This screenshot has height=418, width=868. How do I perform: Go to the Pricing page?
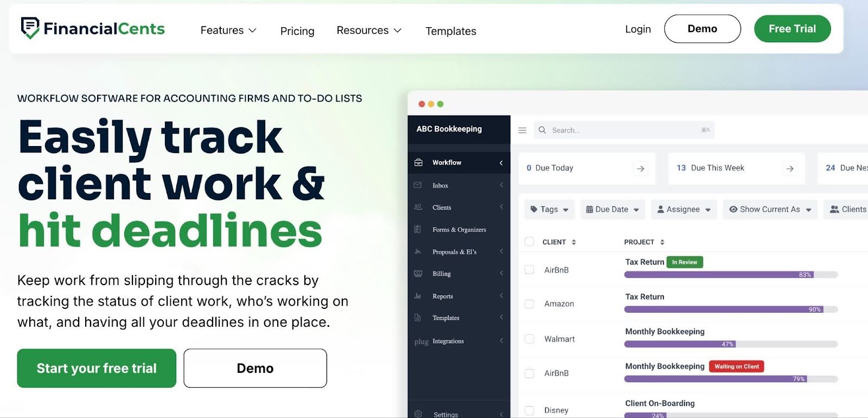click(297, 31)
